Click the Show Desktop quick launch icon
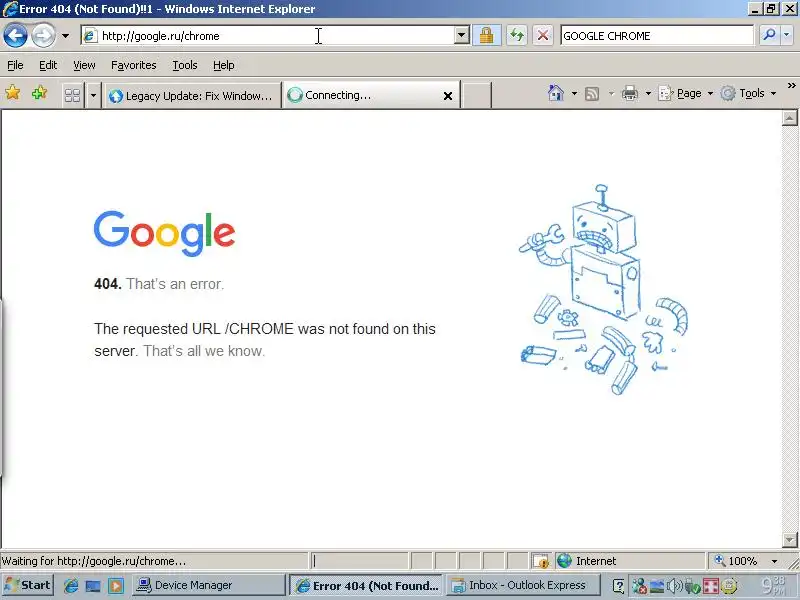Screen dimensions: 800x600 [x=93, y=585]
